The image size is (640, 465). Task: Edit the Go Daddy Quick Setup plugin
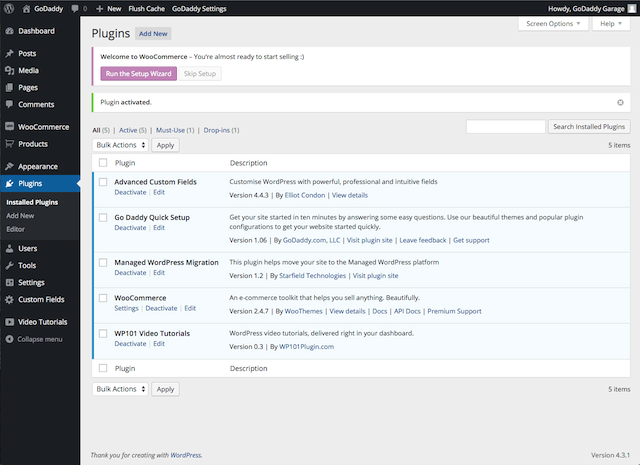click(x=159, y=228)
